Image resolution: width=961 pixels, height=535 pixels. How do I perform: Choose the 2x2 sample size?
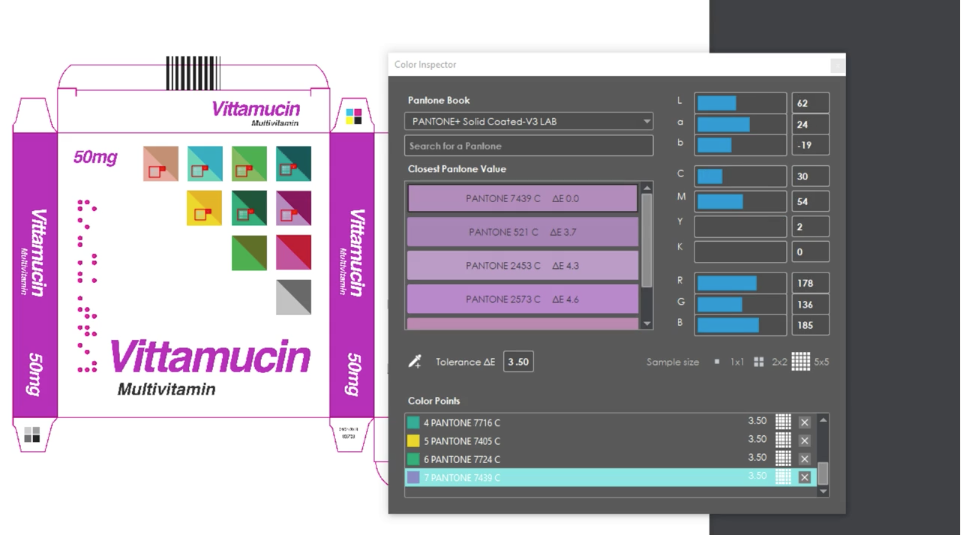coord(759,362)
